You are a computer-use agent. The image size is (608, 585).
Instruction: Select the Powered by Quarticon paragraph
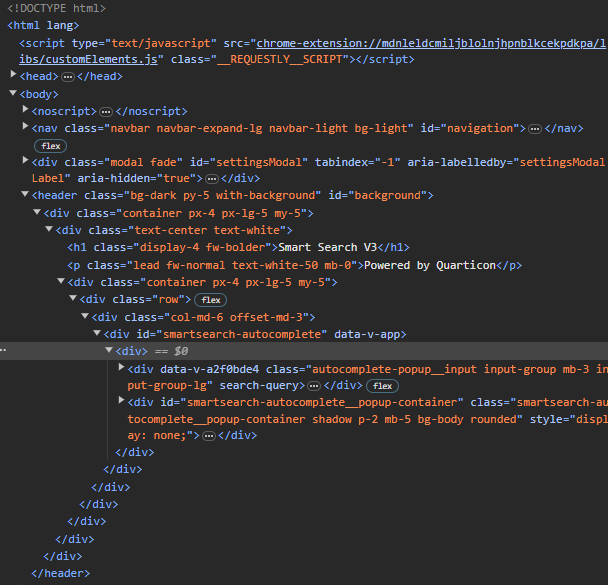[294, 265]
